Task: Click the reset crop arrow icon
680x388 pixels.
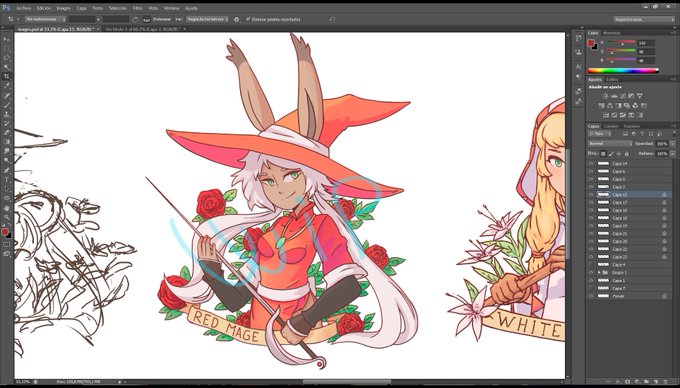Action: tap(332, 20)
